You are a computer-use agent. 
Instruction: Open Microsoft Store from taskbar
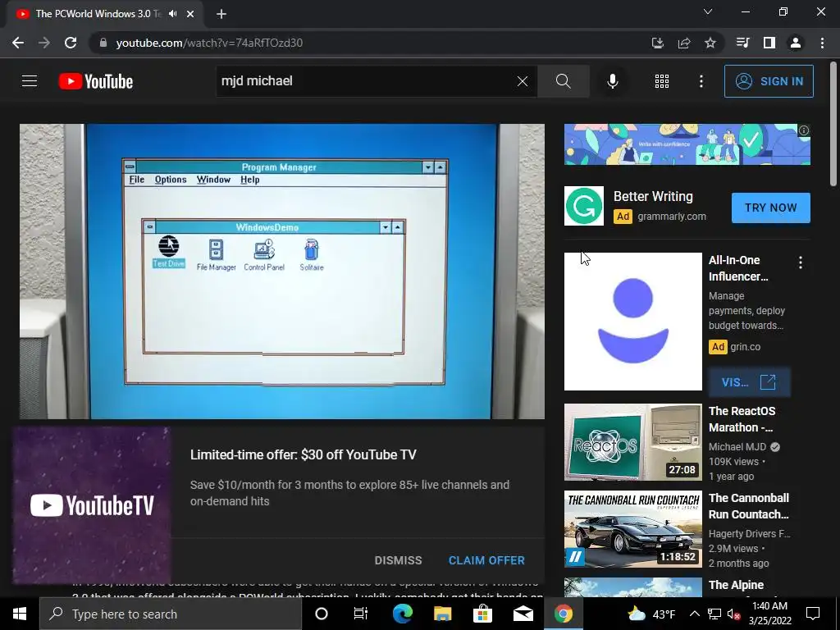(482, 614)
